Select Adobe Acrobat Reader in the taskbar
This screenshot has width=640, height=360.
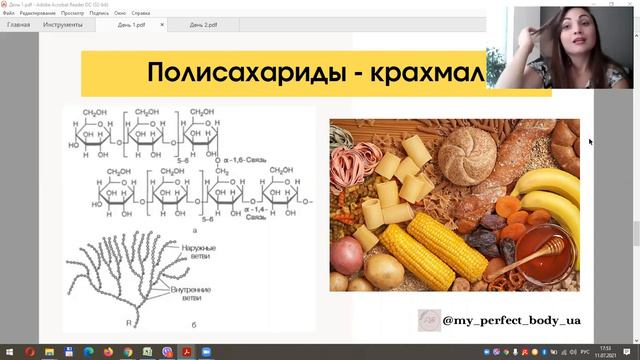point(187,352)
